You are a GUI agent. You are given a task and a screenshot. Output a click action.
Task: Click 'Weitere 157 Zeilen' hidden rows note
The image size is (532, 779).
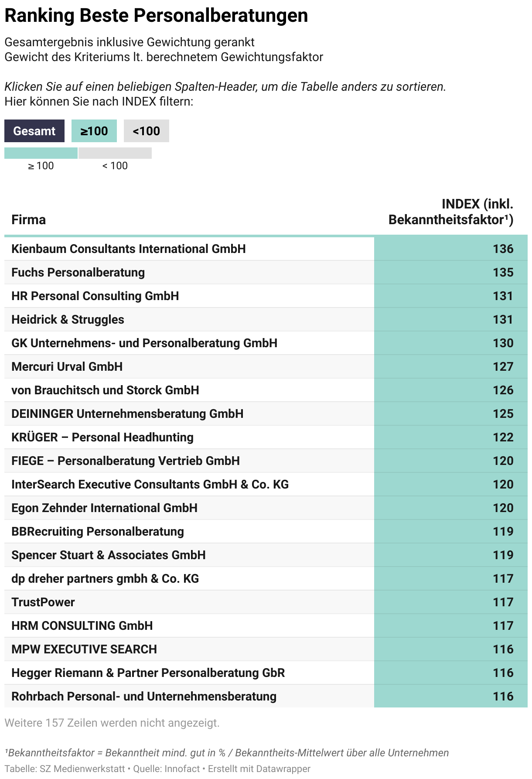(112, 723)
